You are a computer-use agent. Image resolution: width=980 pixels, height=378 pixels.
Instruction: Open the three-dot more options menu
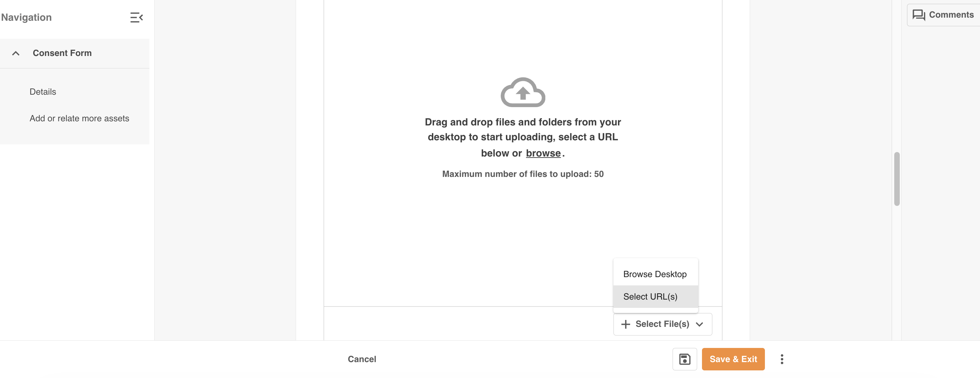click(x=782, y=359)
